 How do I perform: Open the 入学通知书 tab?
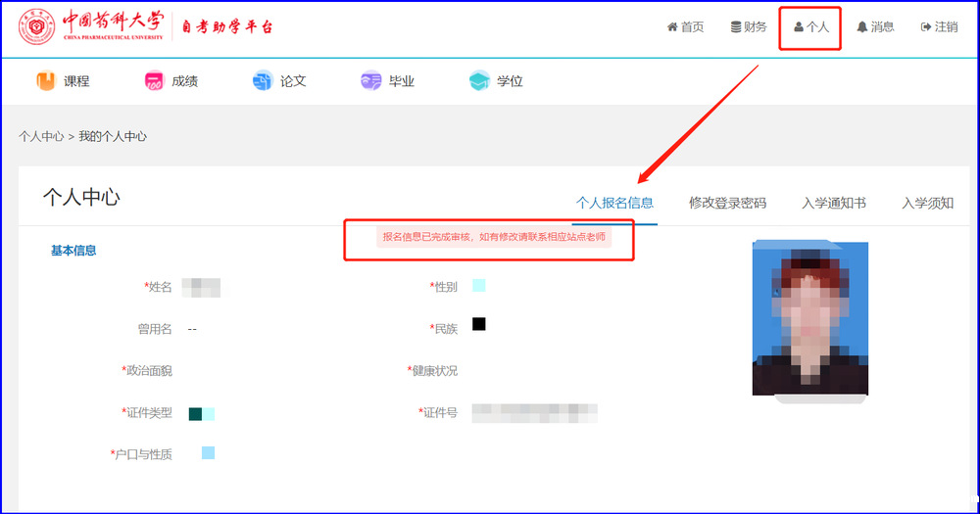coord(834,204)
